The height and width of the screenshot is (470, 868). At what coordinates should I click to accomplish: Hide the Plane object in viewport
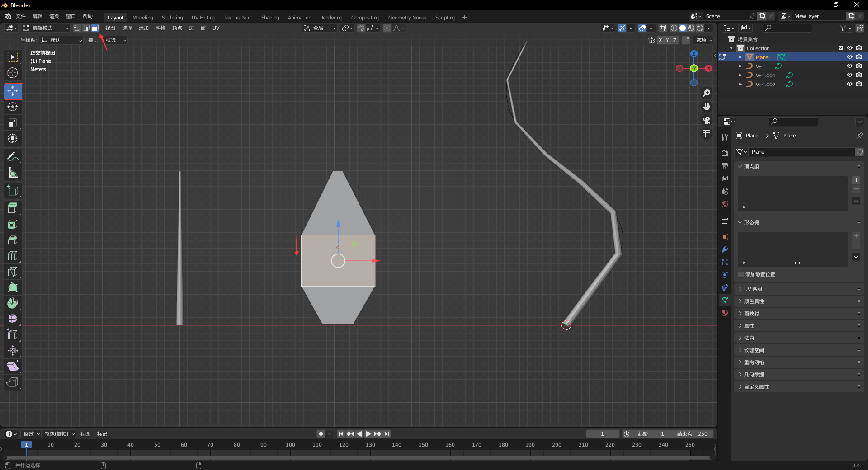(x=849, y=57)
